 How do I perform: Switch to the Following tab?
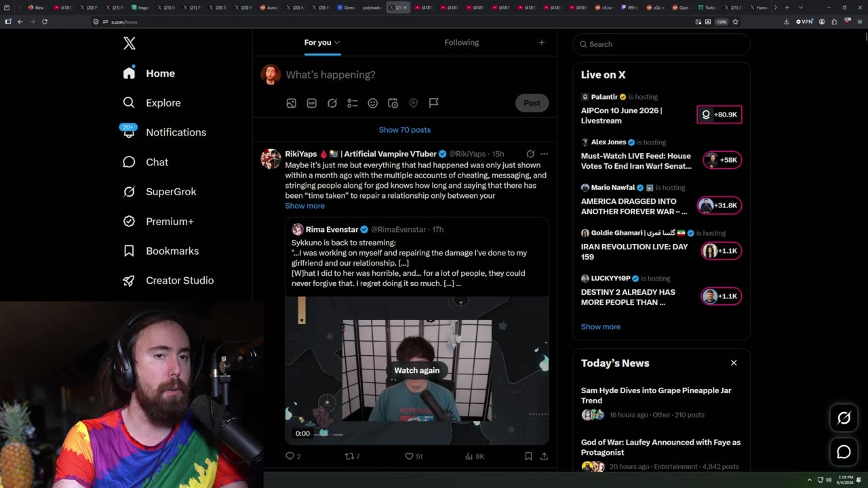tap(462, 43)
